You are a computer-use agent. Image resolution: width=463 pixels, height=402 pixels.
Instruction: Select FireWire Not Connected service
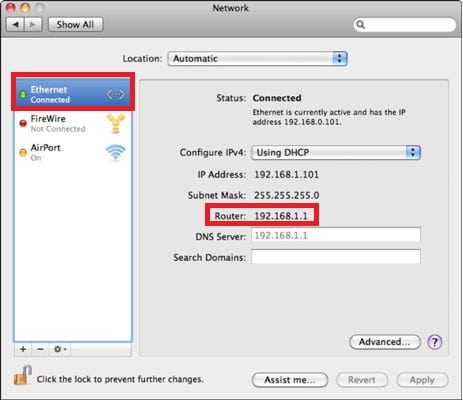(x=73, y=123)
